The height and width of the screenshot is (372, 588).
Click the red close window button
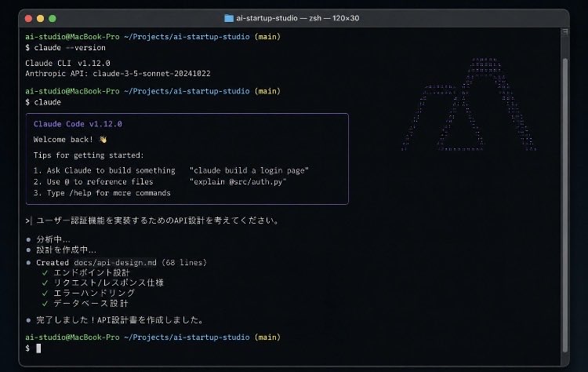pyautogui.click(x=28, y=18)
